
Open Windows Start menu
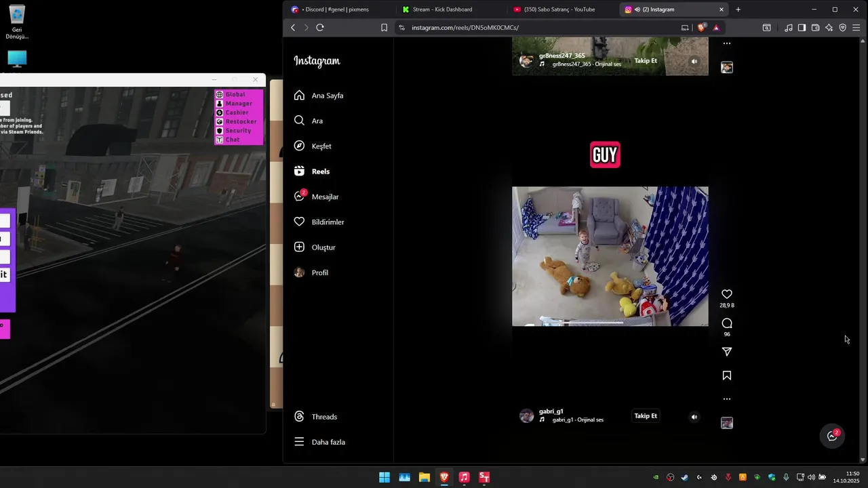pos(384,477)
